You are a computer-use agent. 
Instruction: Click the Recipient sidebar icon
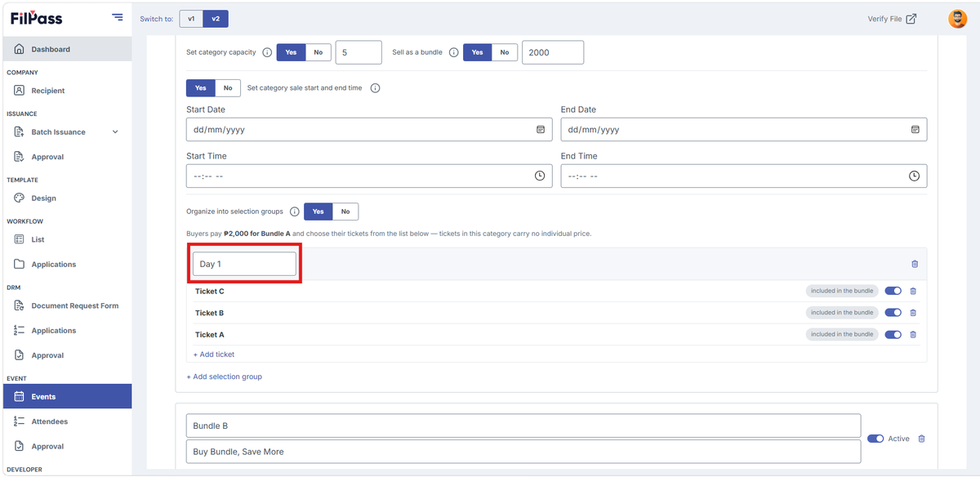pos(20,91)
